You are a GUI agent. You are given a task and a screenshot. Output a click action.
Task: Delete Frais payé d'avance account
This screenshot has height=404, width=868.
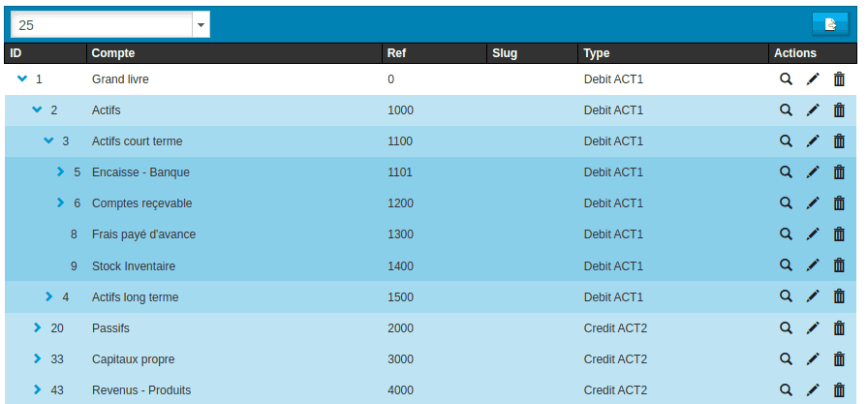pos(839,234)
